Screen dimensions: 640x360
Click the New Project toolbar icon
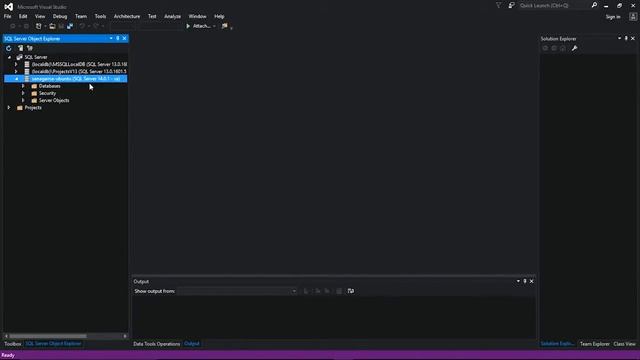tap(38, 26)
